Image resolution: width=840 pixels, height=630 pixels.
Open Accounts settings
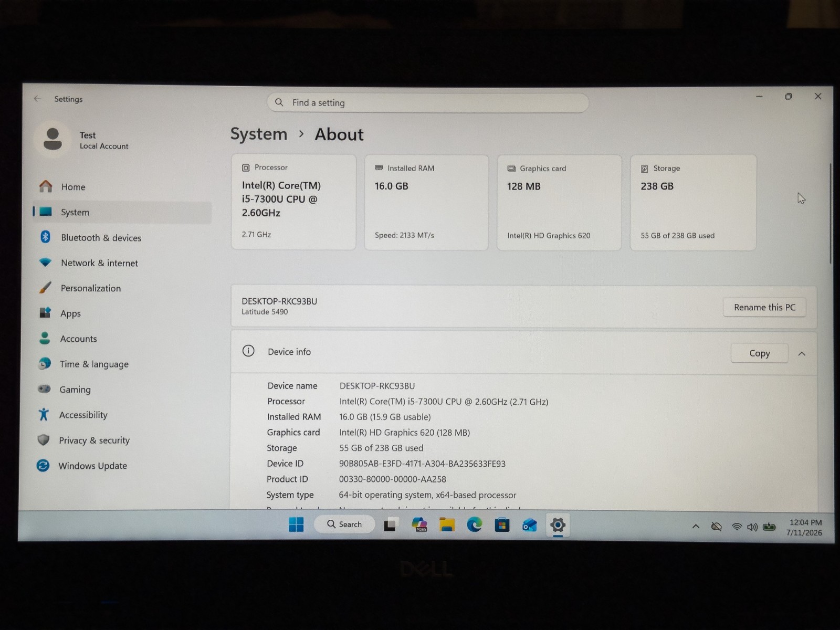122,339
